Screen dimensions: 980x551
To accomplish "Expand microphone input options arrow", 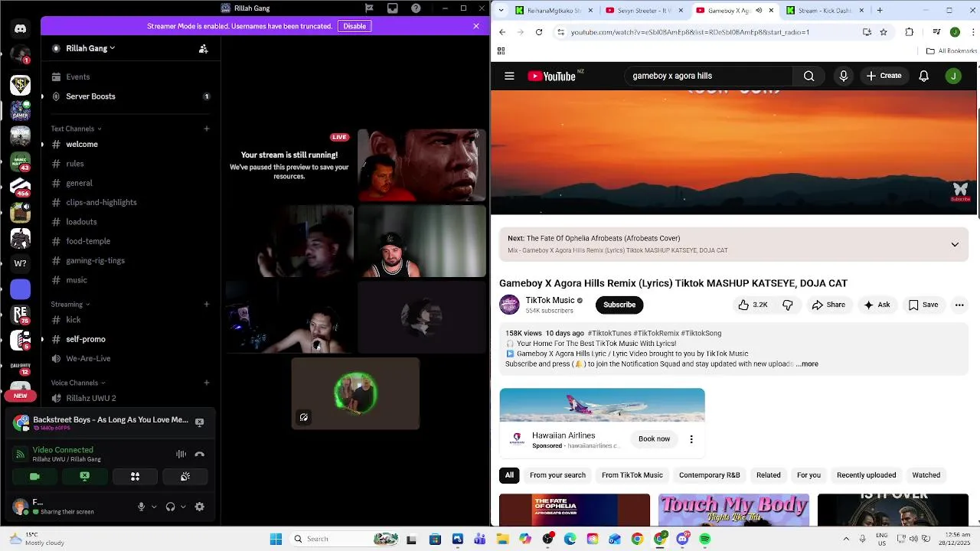I will click(x=154, y=507).
